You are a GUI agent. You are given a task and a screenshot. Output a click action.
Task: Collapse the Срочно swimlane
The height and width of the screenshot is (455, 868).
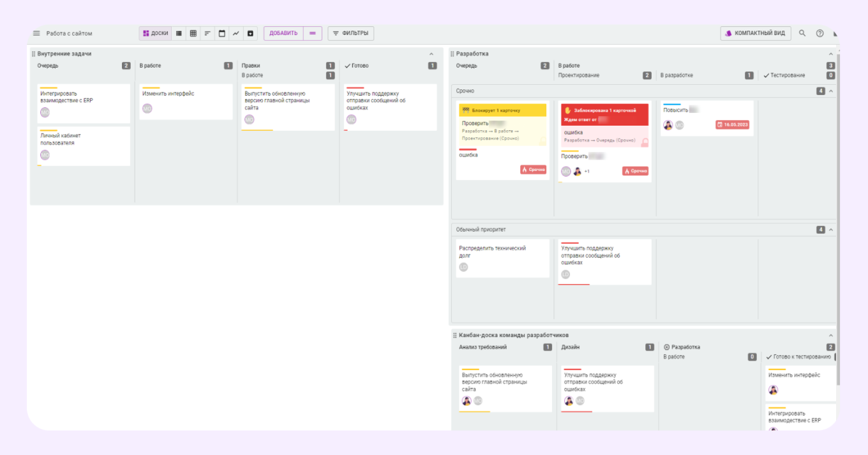coord(830,91)
